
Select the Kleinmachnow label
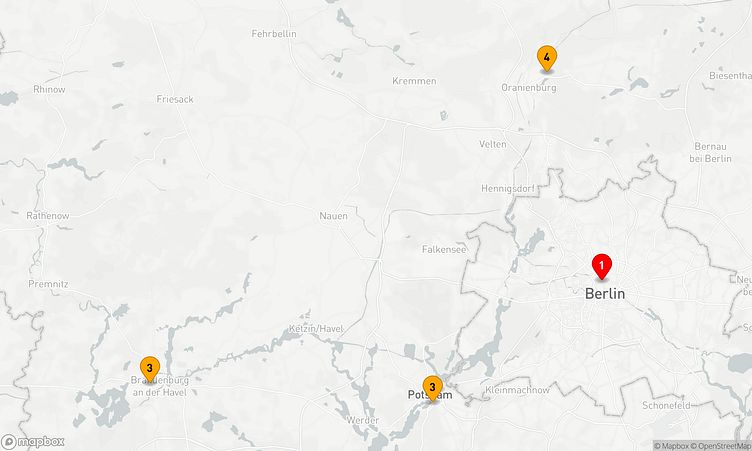pos(517,390)
